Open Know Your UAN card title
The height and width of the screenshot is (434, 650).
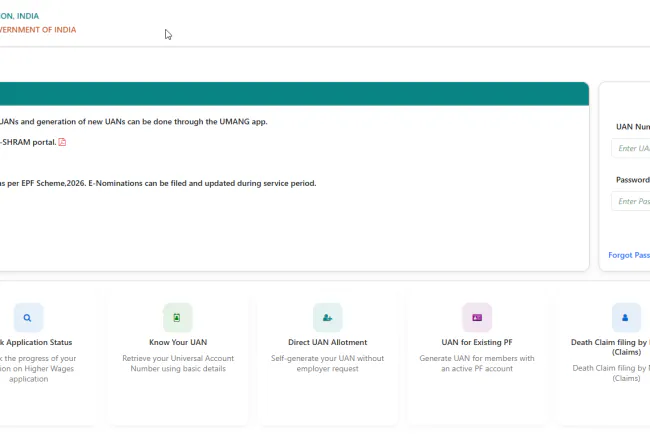[178, 342]
